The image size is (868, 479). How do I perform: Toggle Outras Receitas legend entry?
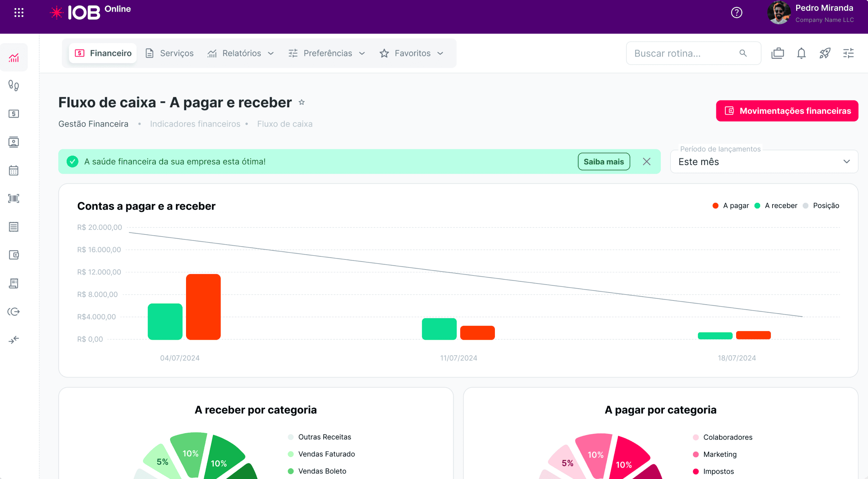320,437
